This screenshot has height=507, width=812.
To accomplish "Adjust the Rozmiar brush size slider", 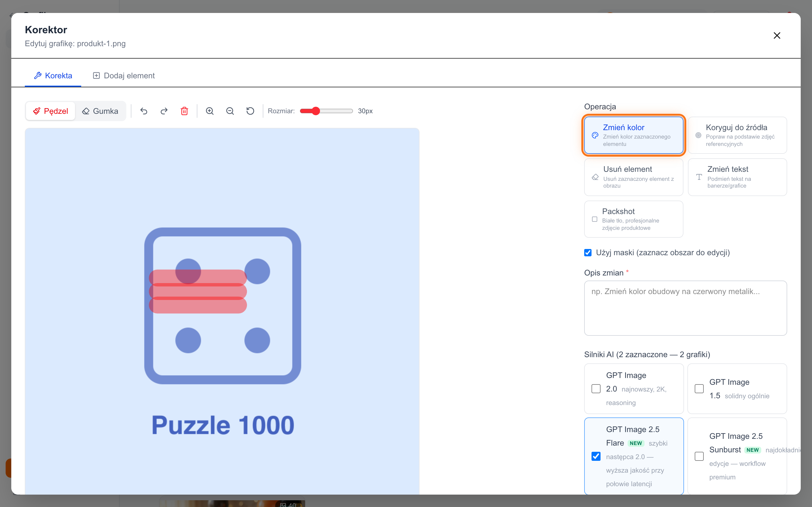I will tap(326, 111).
